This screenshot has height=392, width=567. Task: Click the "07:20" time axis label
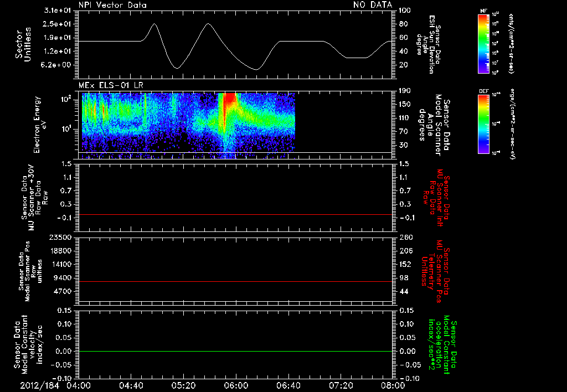click(x=341, y=385)
